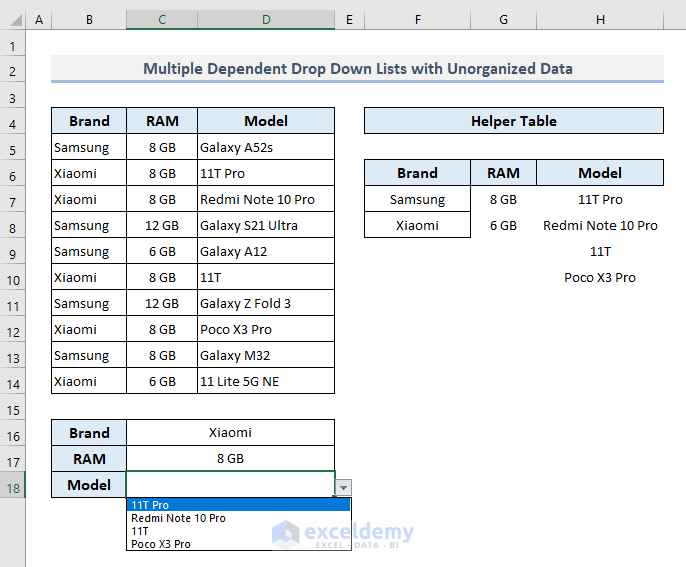686x567 pixels.
Task: Click helper table 'Brand' header
Action: coord(417,173)
